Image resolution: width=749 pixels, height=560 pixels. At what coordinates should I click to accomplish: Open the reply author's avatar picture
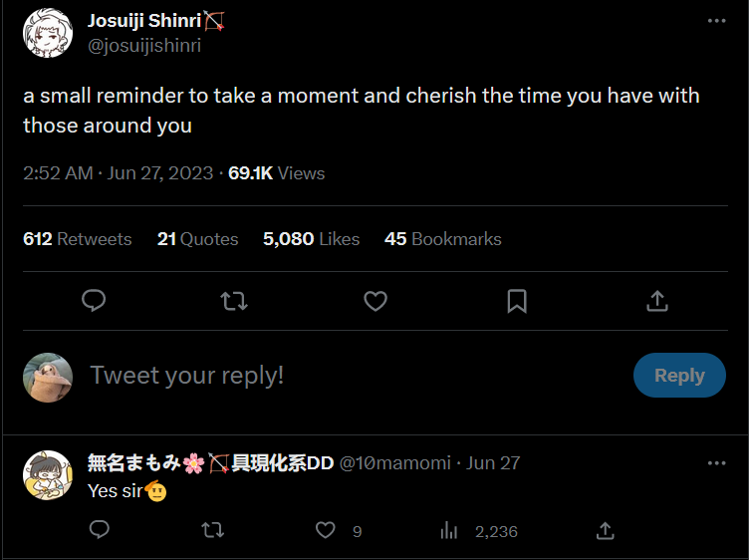pyautogui.click(x=48, y=475)
